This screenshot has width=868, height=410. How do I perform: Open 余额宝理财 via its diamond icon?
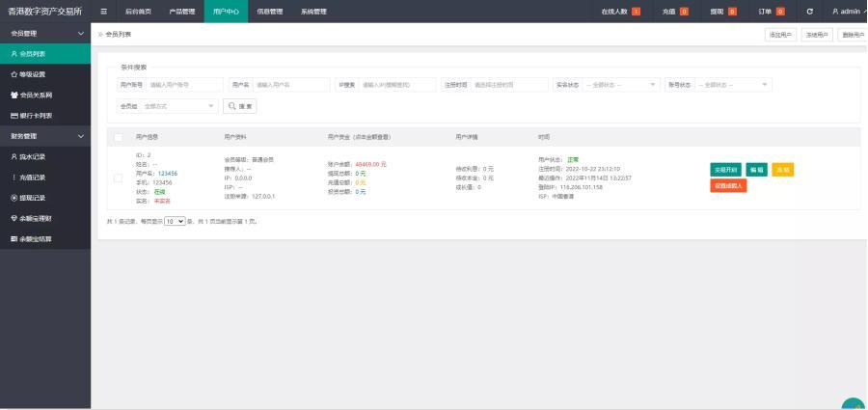(14, 218)
